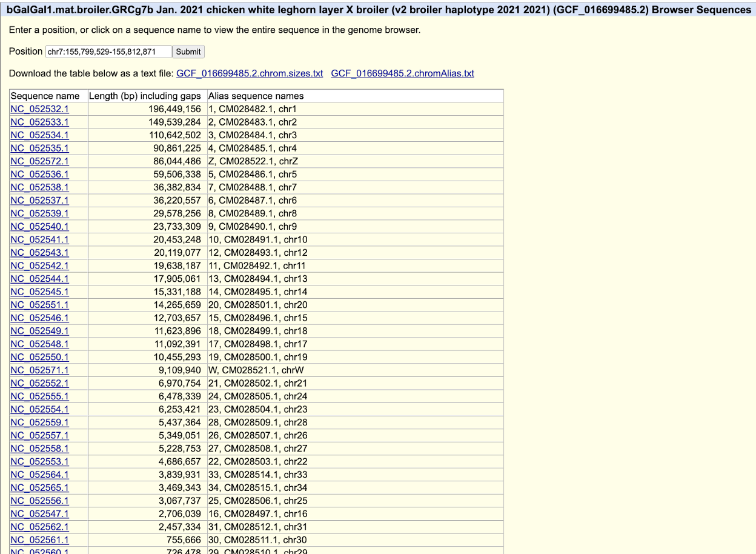The height and width of the screenshot is (554, 756).
Task: Select sequence link NC_052537.1
Action: 39,200
